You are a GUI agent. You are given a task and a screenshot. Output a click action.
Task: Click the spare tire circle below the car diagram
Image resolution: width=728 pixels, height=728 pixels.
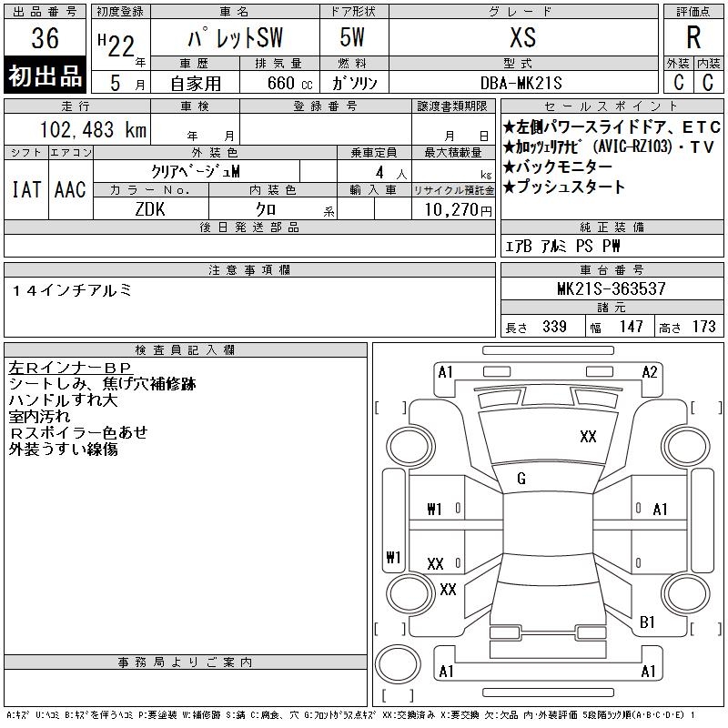pyautogui.click(x=398, y=664)
